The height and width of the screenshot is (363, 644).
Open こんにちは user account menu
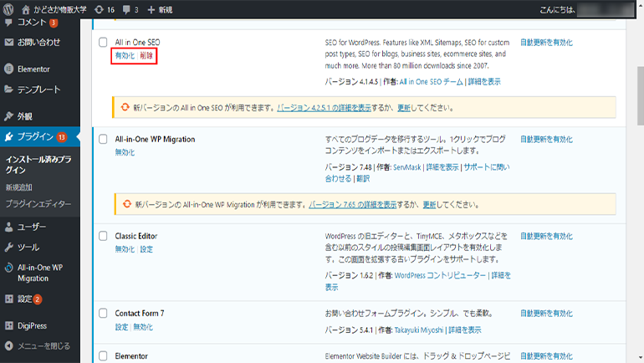(x=586, y=9)
